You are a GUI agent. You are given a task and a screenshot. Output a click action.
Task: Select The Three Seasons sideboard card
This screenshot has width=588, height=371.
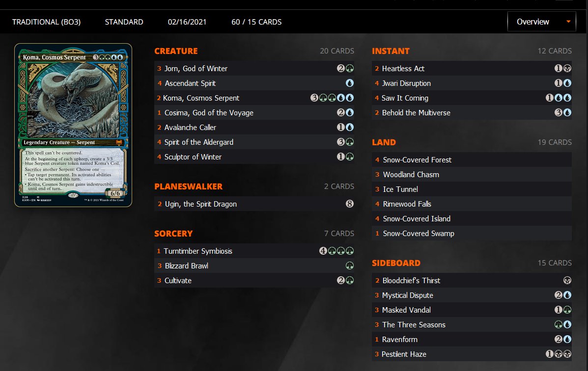click(x=472, y=324)
